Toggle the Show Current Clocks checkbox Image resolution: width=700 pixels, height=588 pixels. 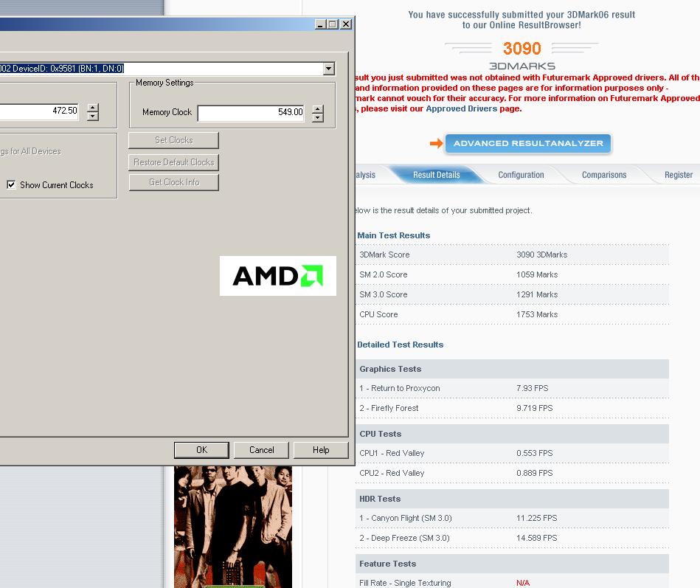(x=11, y=185)
